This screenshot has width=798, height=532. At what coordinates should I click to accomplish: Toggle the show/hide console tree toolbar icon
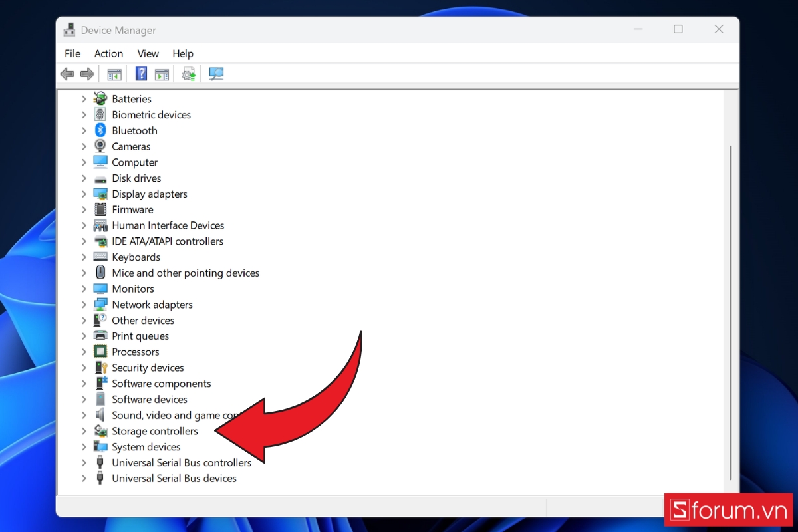pos(114,74)
